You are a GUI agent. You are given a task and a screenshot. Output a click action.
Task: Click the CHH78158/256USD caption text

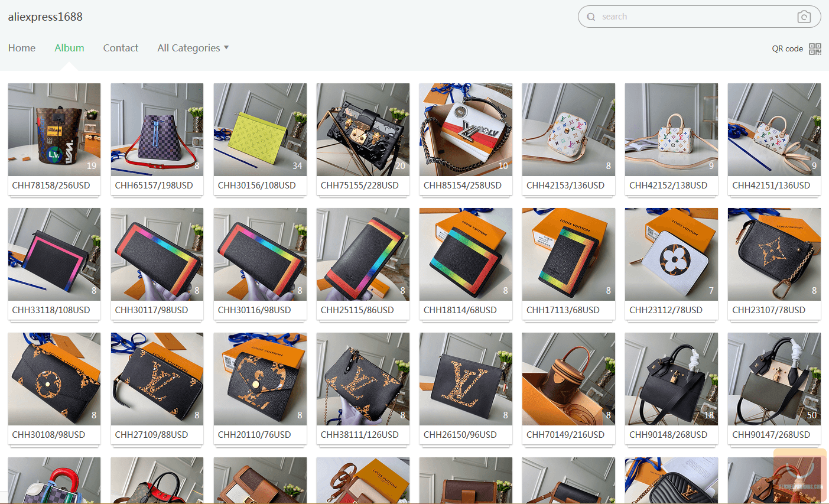point(51,185)
